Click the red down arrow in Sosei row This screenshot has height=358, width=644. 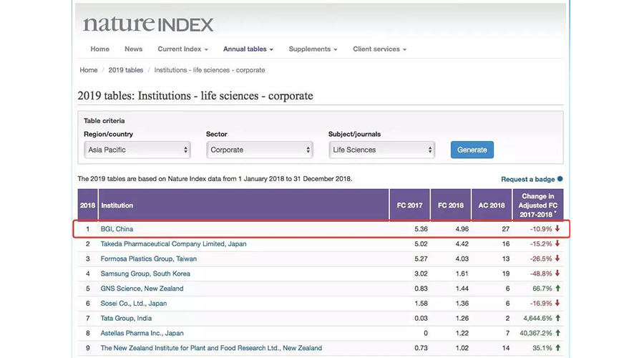tap(557, 303)
